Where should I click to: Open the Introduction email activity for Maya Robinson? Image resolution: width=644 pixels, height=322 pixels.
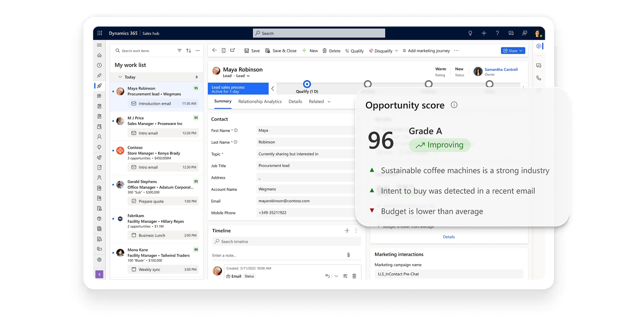(163, 103)
